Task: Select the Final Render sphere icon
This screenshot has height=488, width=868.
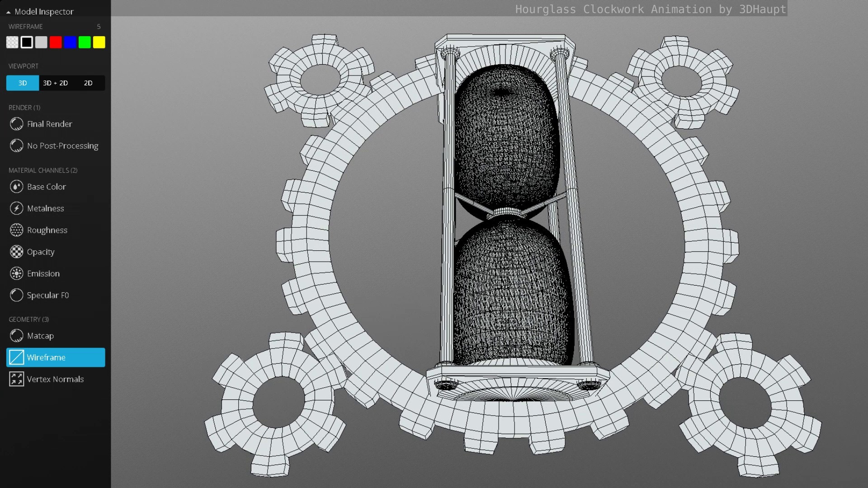Action: pyautogui.click(x=16, y=124)
